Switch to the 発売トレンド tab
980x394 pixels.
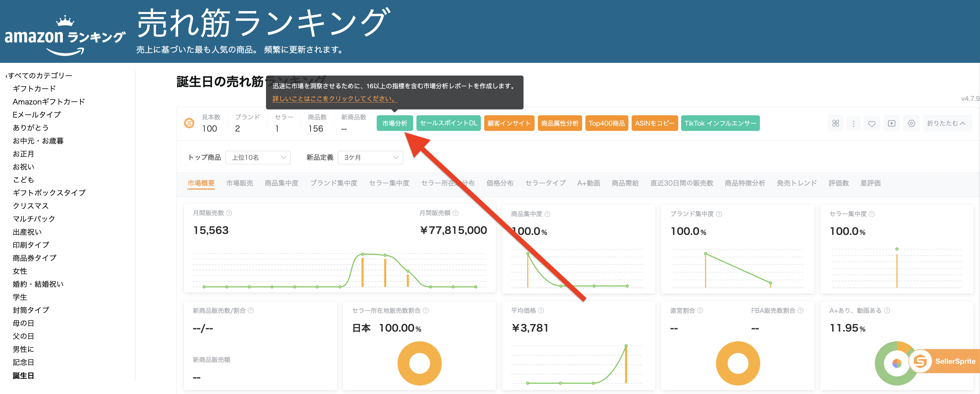click(797, 183)
